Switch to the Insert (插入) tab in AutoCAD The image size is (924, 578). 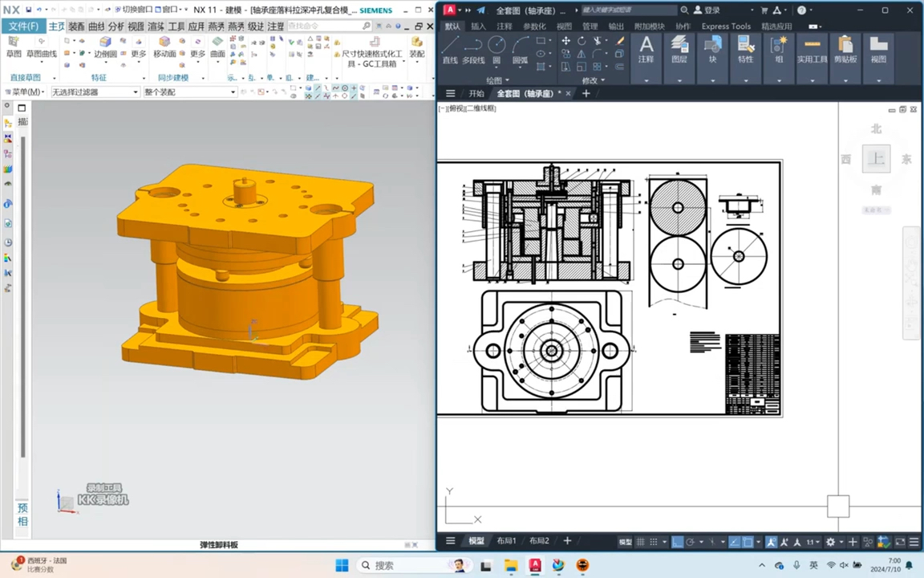[479, 26]
